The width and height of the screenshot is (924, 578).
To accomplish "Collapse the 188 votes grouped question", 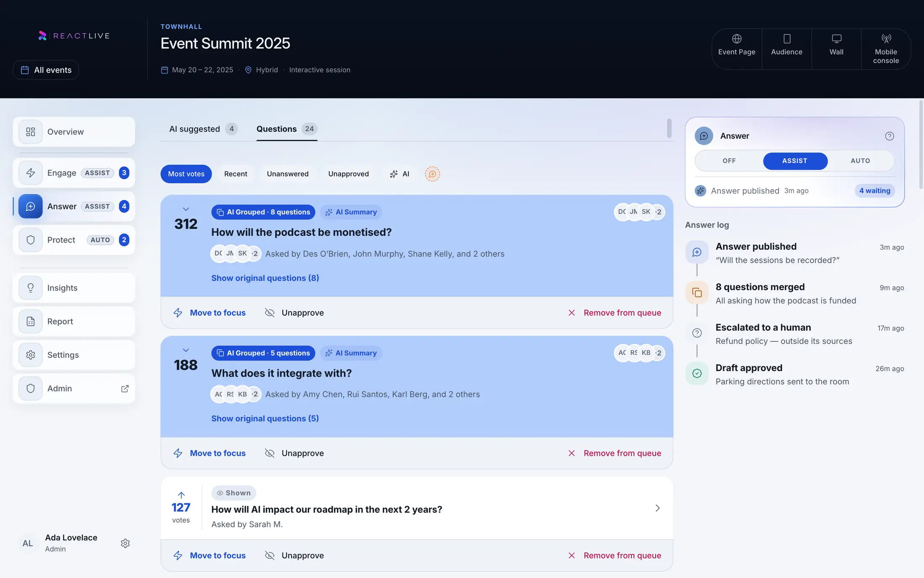I will (x=186, y=350).
